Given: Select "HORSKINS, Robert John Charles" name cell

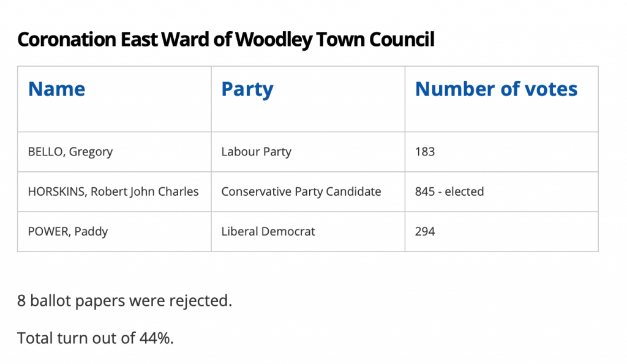Looking at the screenshot, I should [113, 191].
